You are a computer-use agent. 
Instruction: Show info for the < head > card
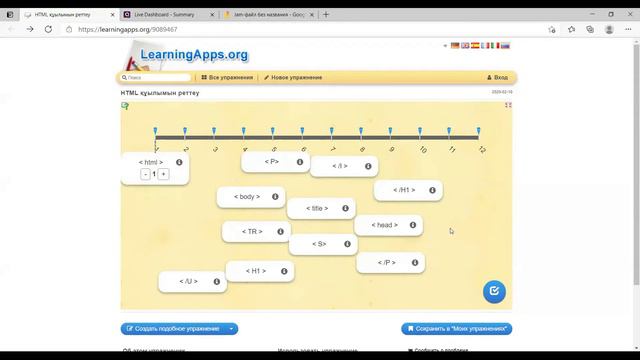pyautogui.click(x=413, y=225)
